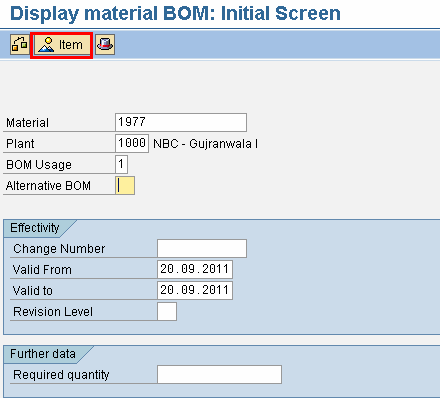
Task: Select the Valid to date field
Action: (195, 290)
